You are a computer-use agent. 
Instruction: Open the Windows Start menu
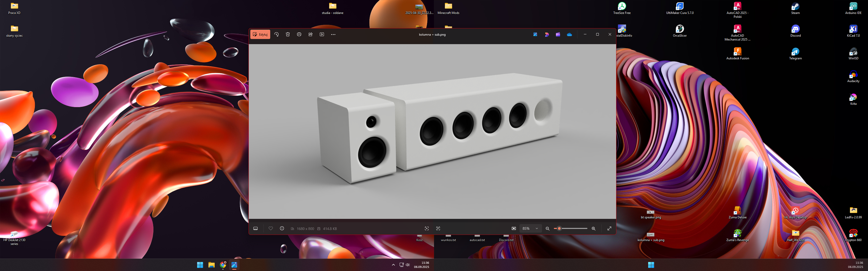[x=200, y=265]
